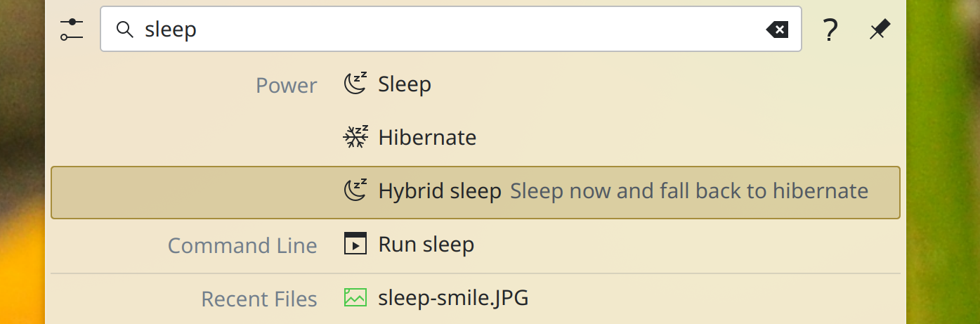
Task: Open help via the question mark icon
Action: 830,30
